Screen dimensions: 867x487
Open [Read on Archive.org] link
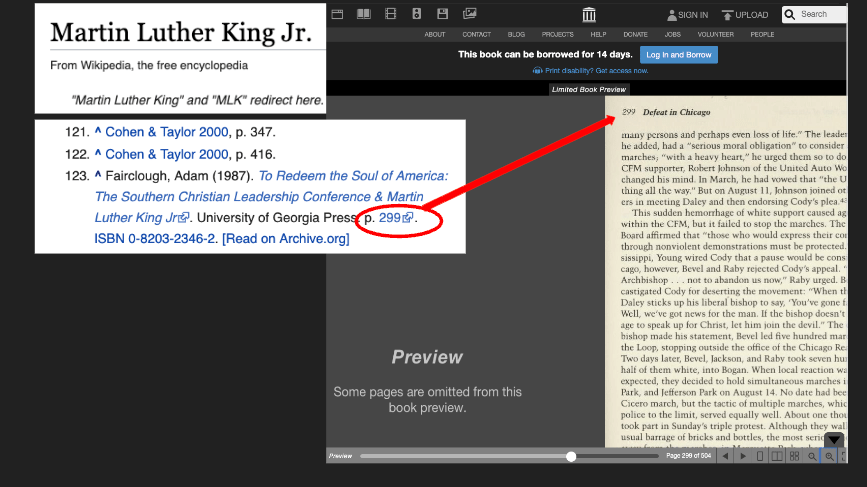coord(285,239)
